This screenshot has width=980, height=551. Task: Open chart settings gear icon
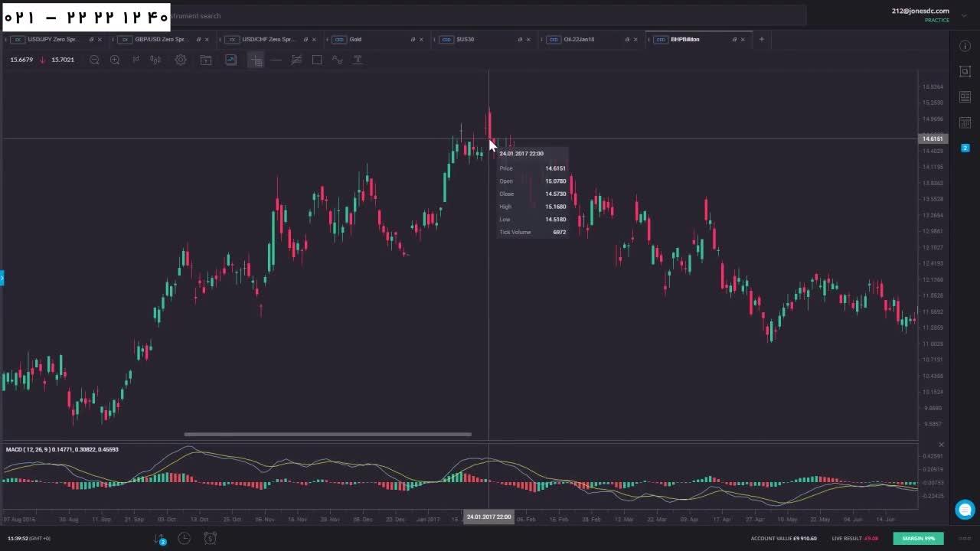tap(181, 60)
